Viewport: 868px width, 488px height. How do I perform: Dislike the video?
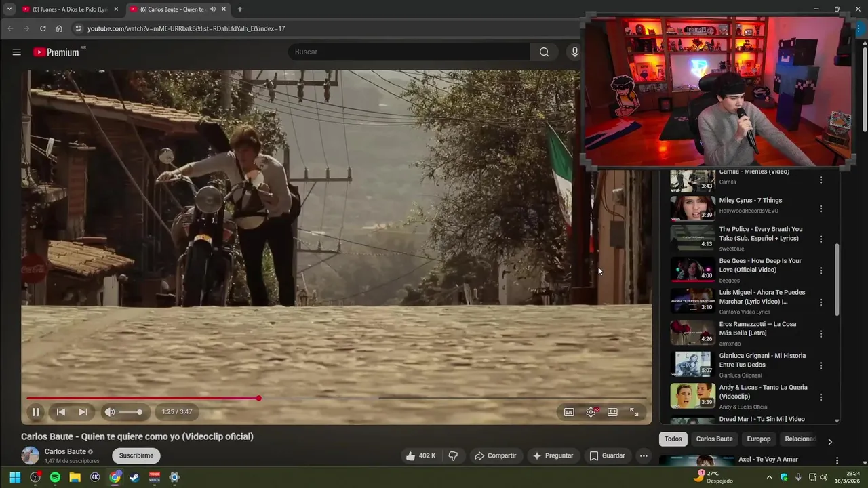453,455
